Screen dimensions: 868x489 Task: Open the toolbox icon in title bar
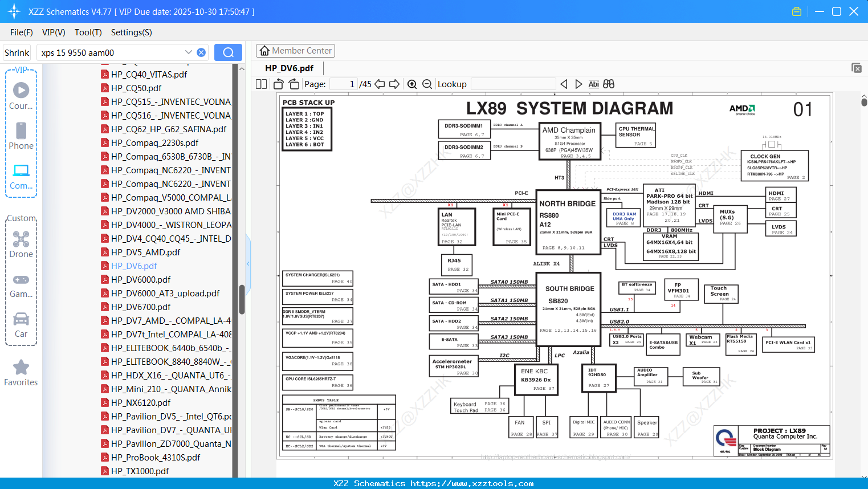[797, 11]
